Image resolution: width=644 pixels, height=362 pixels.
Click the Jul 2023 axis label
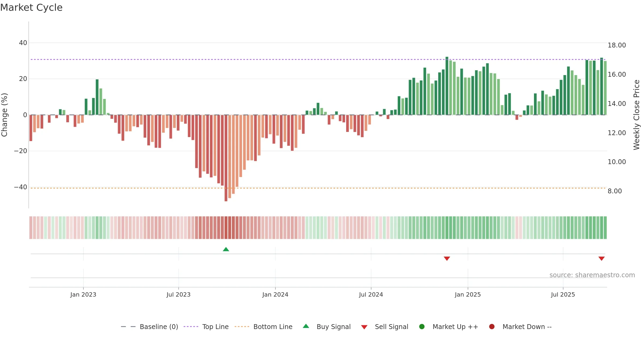point(178,294)
